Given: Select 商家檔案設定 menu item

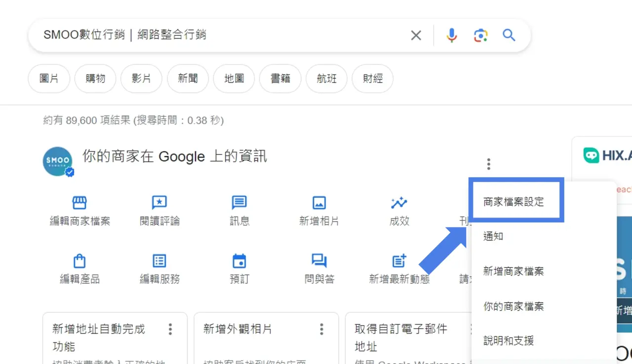Looking at the screenshot, I should 513,202.
